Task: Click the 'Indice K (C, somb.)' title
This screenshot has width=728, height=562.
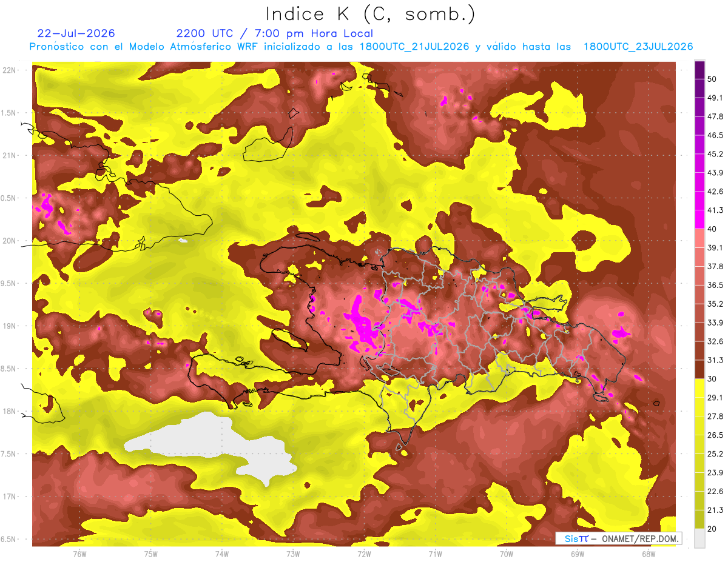Action: pos(371,14)
